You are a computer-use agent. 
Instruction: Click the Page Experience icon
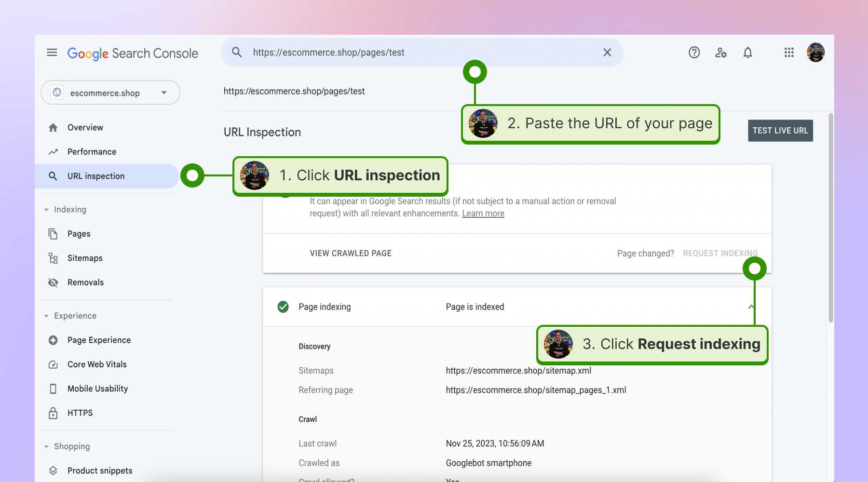coord(53,340)
